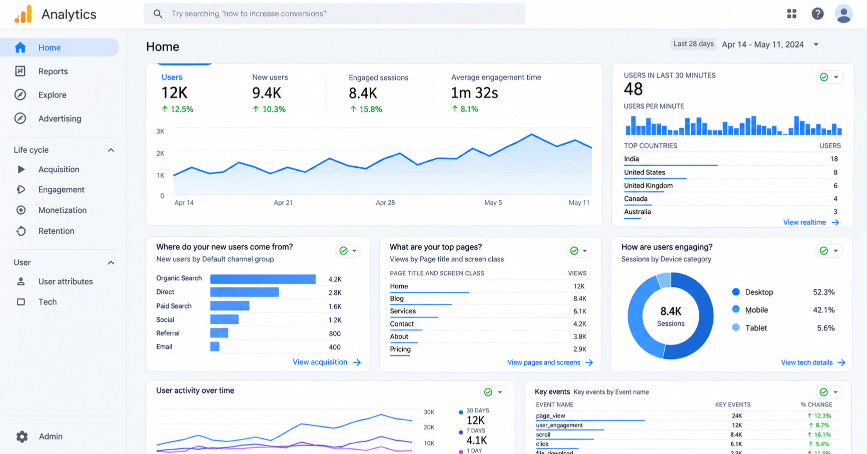Click the Analytics logo icon
Viewport: 867px width, 454px height.
point(23,14)
